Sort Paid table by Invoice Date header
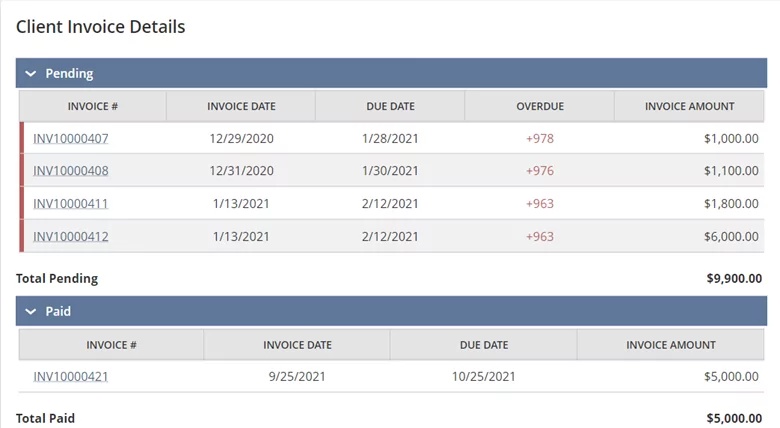Viewport: 780px width, 428px height. tap(297, 345)
